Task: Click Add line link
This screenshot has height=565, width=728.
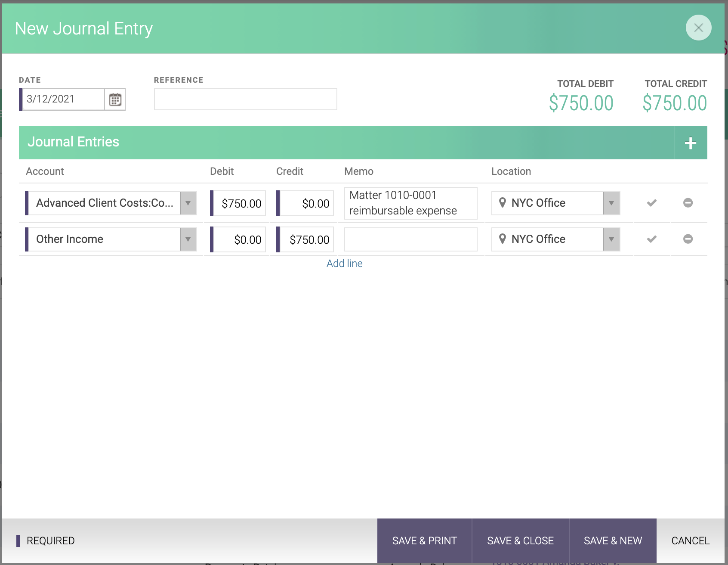Action: 344,264
